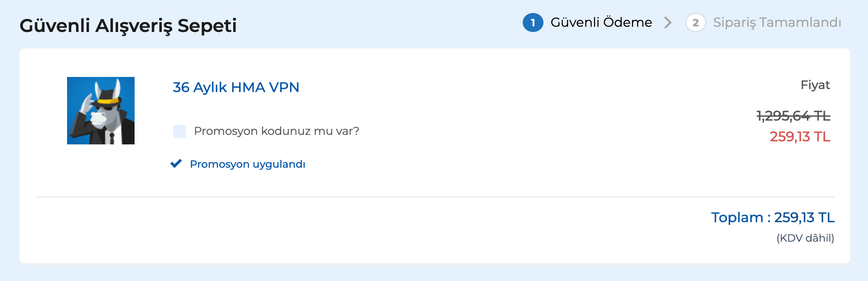Click the chevron arrow between checkout steps
Image resolution: width=868 pixels, height=281 pixels.
668,22
